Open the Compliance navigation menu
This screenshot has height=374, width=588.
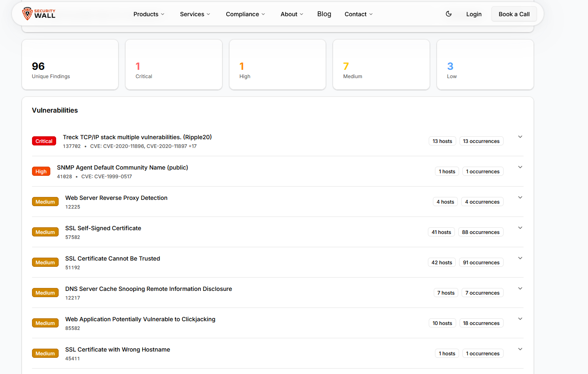click(245, 14)
